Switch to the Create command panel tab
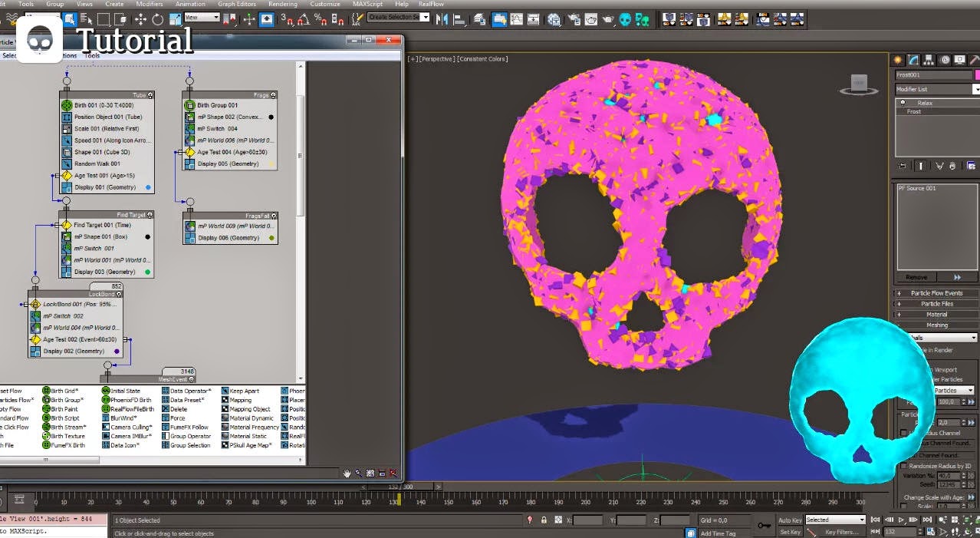 tap(898, 59)
